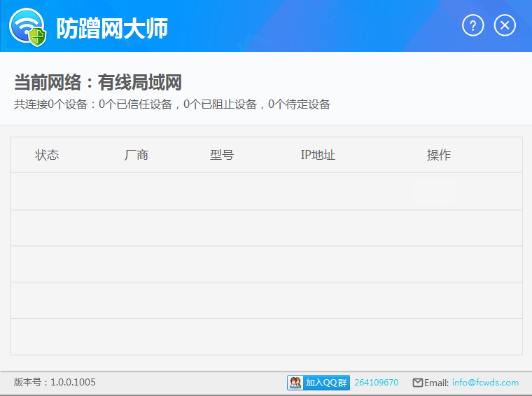Click the IP地址 column header

coord(318,155)
